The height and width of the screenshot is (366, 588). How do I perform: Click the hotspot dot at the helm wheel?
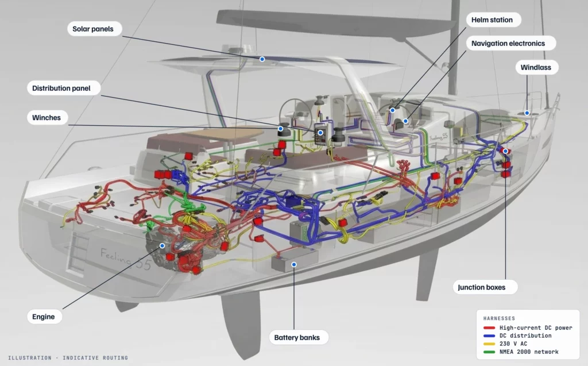pyautogui.click(x=392, y=110)
